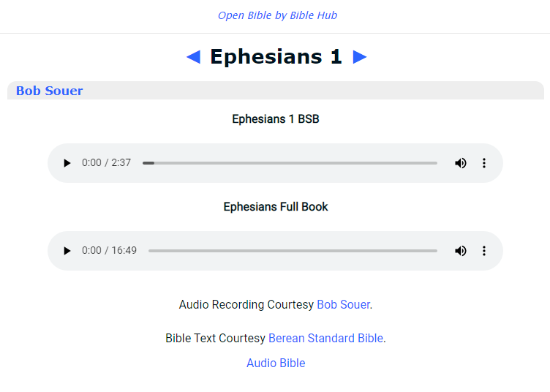Follow the Bob Souer courtesy link
The width and height of the screenshot is (550, 392).
(x=343, y=305)
